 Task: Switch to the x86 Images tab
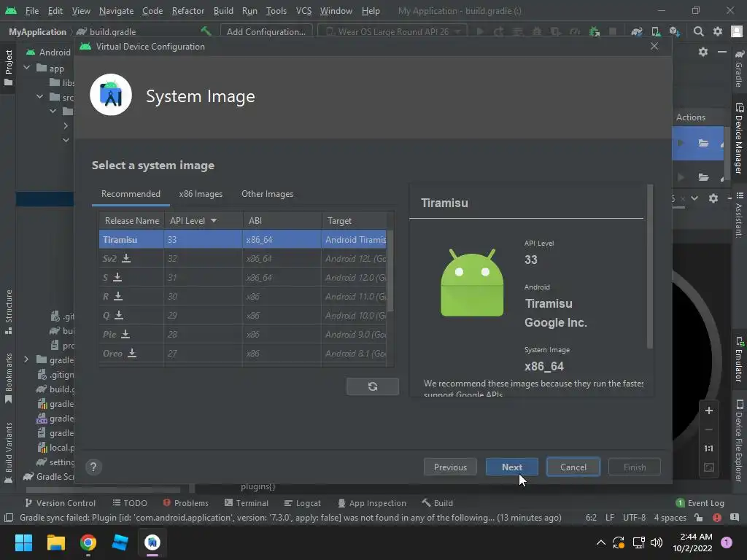201,194
